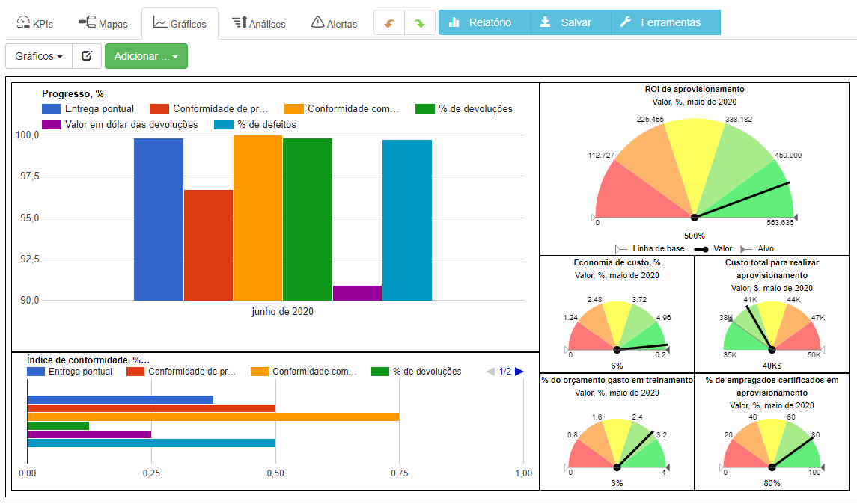Switch to the Mapas tab
The image size is (857, 504).
(x=103, y=23)
